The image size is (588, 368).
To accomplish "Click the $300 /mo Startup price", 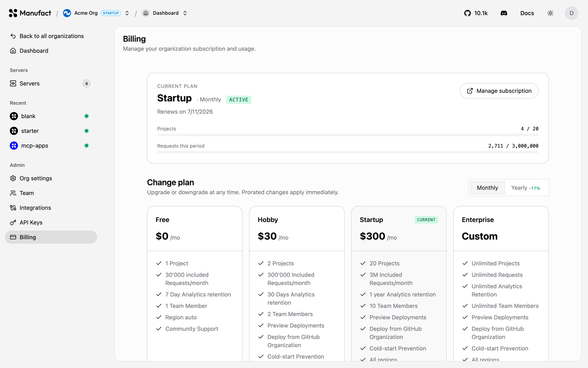I will coord(378,236).
